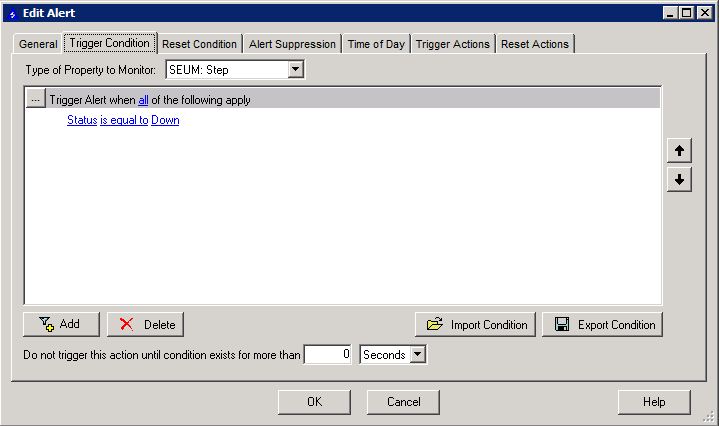Viewport: 719px width, 426px height.
Task: Switch to the General tab
Action: (38, 44)
